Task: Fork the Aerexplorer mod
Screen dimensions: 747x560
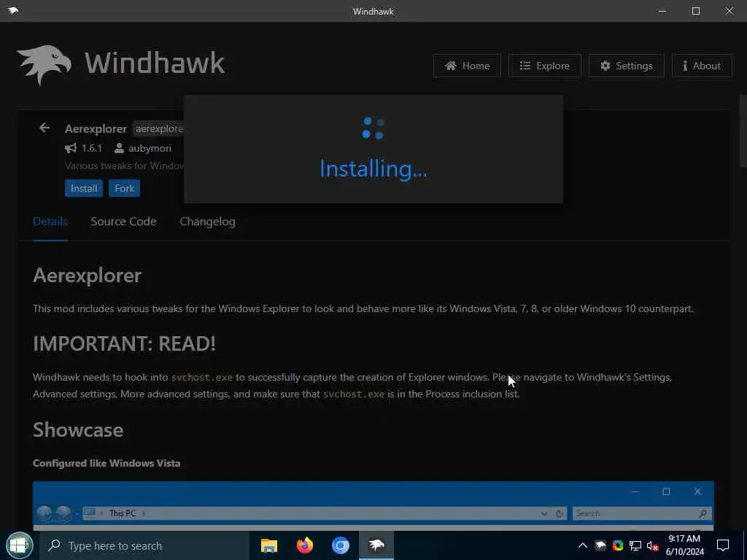Action: 124,188
